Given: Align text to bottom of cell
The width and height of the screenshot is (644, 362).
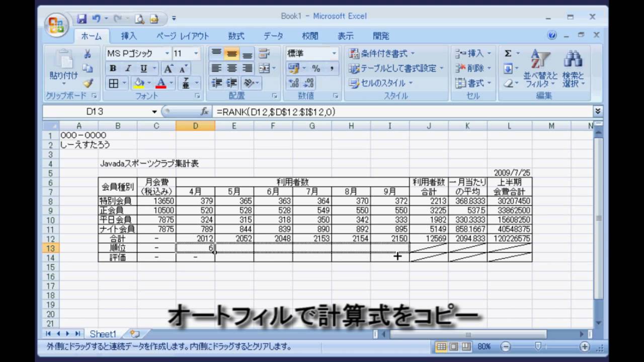Looking at the screenshot, I should click(x=247, y=53).
